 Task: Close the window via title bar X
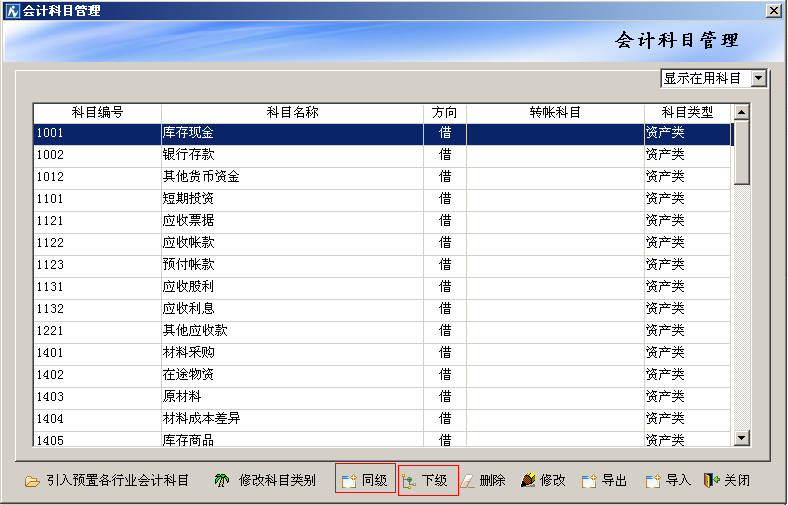point(773,11)
